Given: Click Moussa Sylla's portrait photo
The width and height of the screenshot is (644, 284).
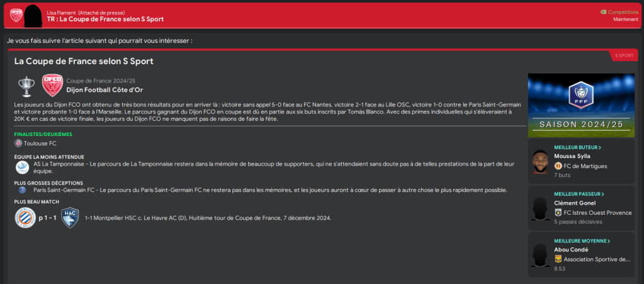Looking at the screenshot, I should click(x=540, y=161).
